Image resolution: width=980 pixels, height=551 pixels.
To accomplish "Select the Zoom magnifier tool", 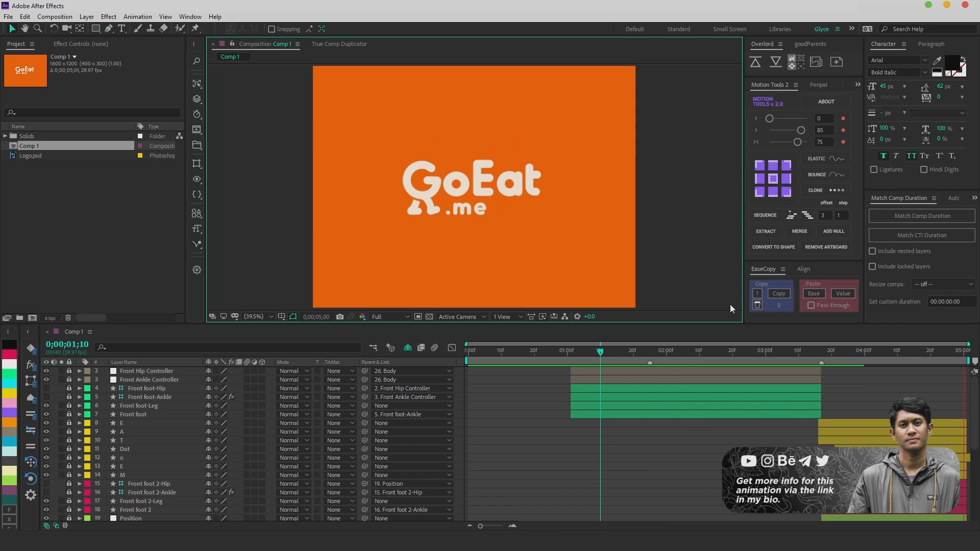I will click(37, 29).
